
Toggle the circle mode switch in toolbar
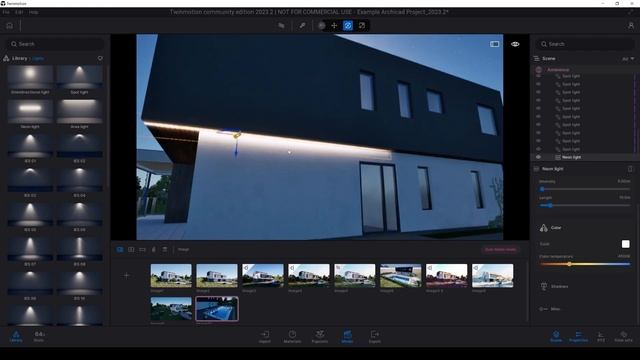point(322,26)
